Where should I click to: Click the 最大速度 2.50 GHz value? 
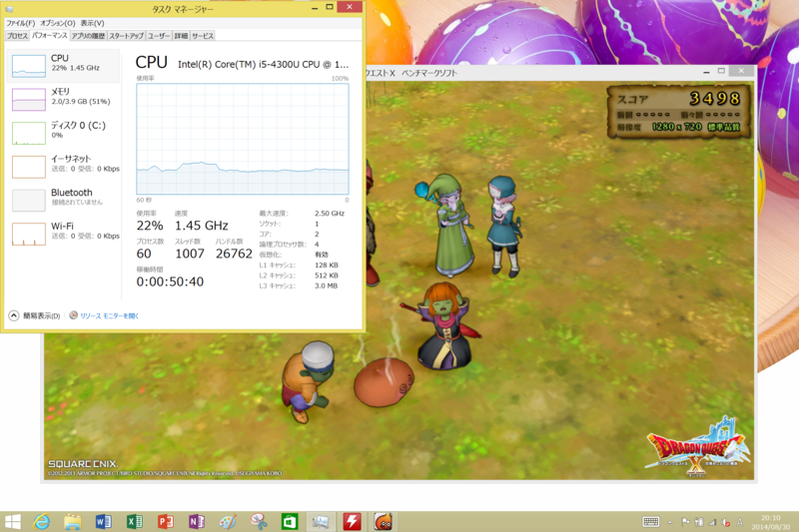pyautogui.click(x=330, y=214)
